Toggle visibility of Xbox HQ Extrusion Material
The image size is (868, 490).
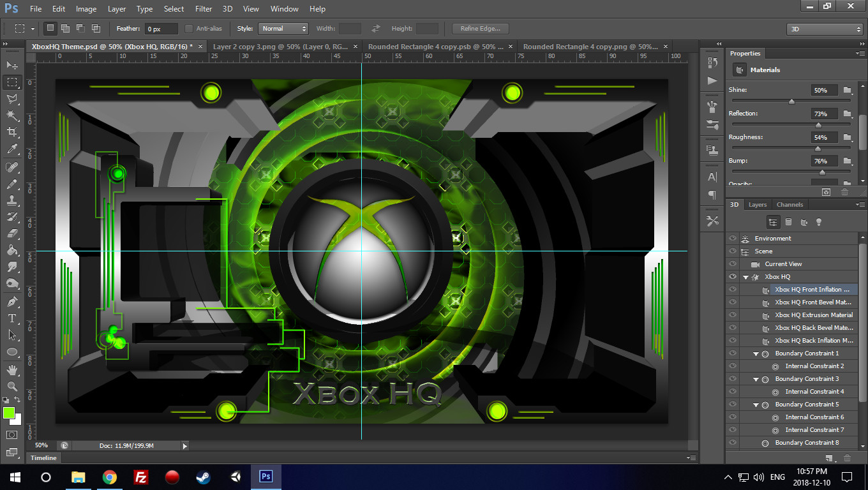[732, 315]
